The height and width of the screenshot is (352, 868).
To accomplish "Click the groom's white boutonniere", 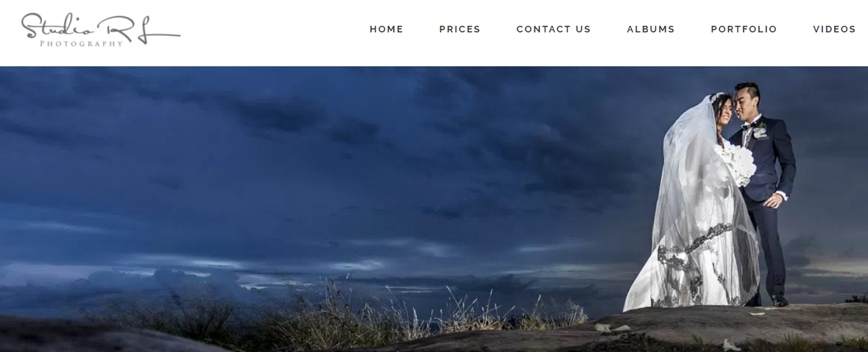I will pyautogui.click(x=760, y=132).
